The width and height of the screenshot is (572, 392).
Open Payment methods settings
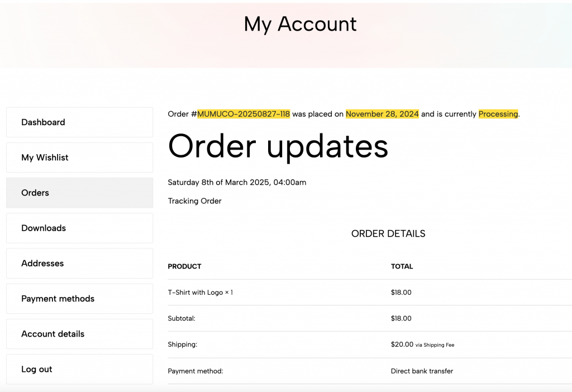79,299
